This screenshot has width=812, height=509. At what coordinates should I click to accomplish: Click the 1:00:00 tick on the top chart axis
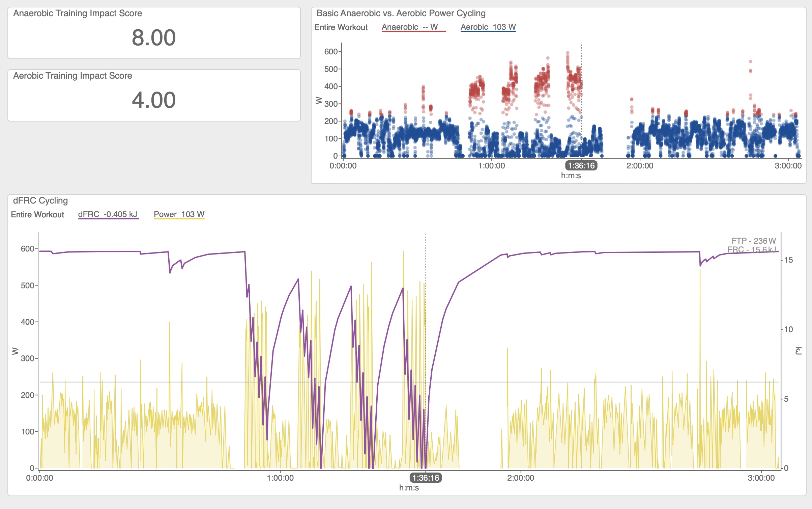click(x=491, y=166)
